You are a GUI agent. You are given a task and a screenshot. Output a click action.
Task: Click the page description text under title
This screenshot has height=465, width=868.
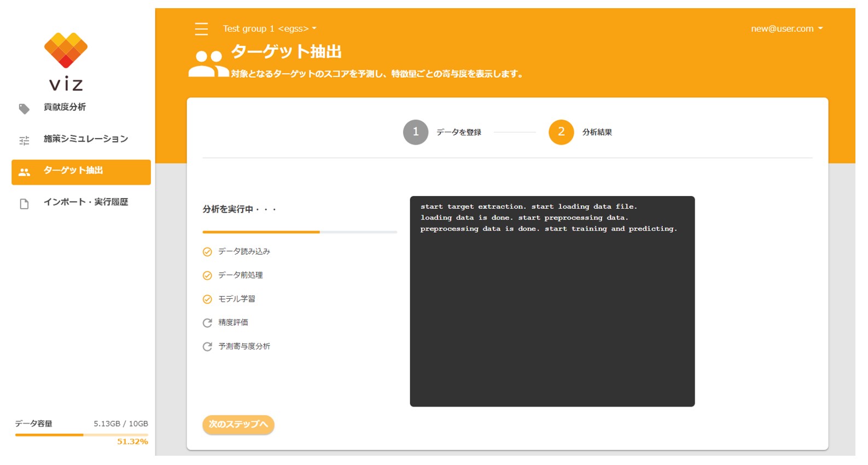377,74
